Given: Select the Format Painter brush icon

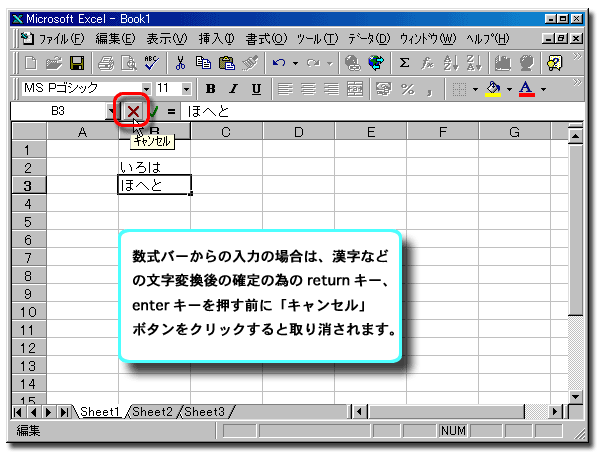Looking at the screenshot, I should (x=250, y=63).
